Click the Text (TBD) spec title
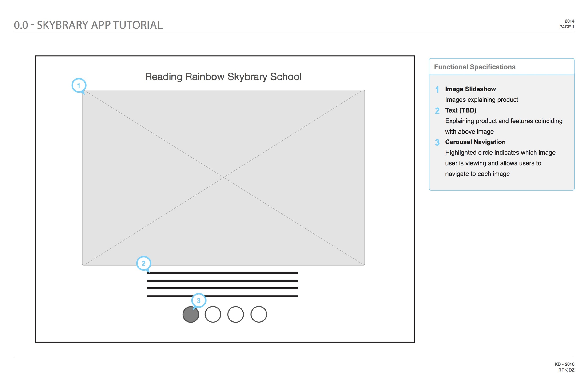The image size is (588, 381). (x=461, y=110)
